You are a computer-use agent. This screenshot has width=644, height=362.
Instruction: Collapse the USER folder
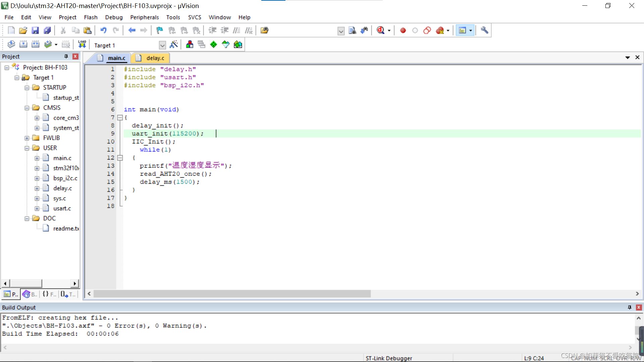click(27, 148)
